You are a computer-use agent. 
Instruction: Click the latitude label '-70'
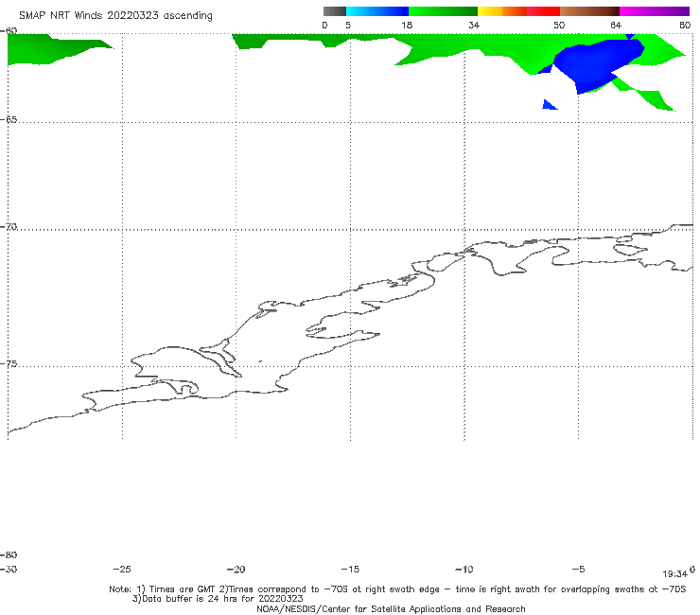pyautogui.click(x=9, y=227)
